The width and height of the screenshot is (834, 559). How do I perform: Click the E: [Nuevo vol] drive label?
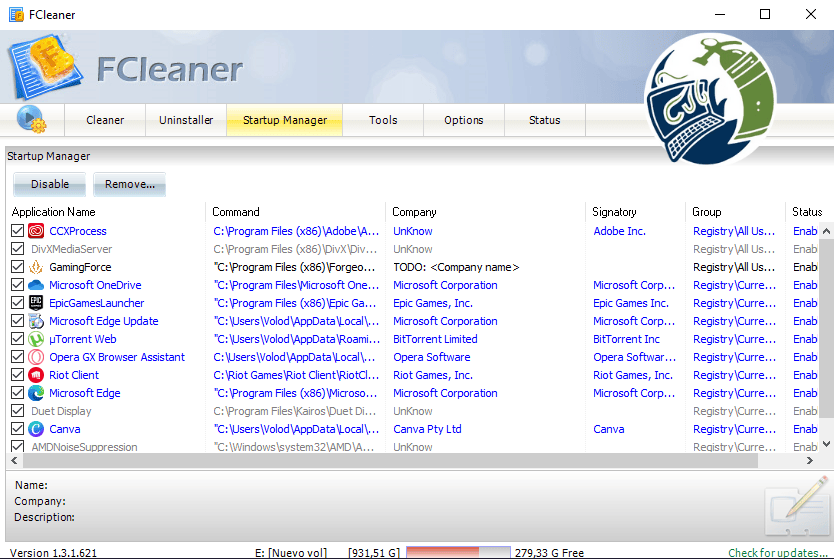tap(291, 553)
